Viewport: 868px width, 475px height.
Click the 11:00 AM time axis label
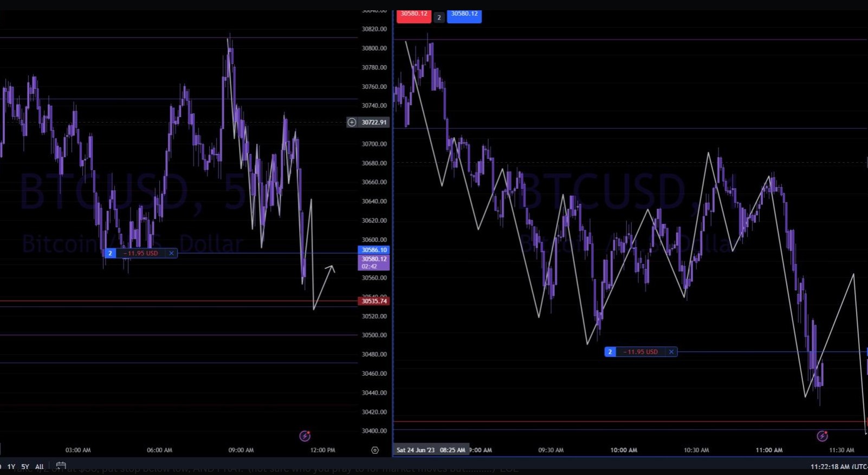[x=769, y=450]
